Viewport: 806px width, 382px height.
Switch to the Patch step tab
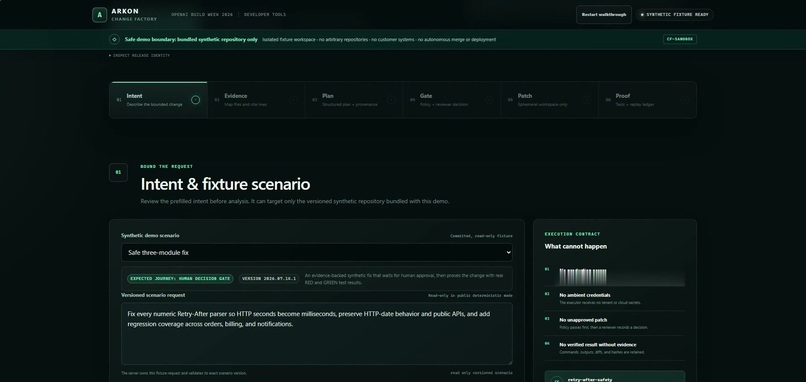tap(549, 100)
